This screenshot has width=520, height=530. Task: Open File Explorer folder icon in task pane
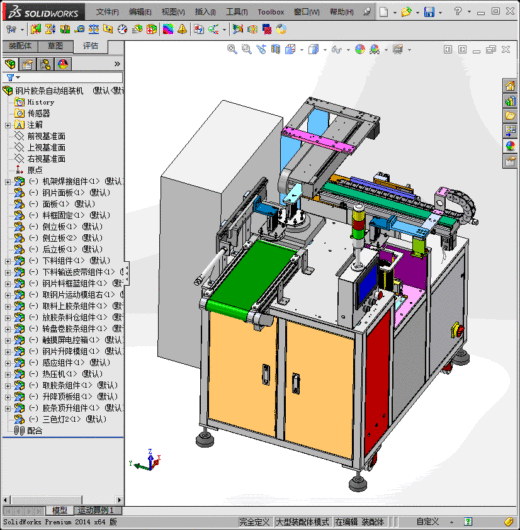[x=510, y=116]
